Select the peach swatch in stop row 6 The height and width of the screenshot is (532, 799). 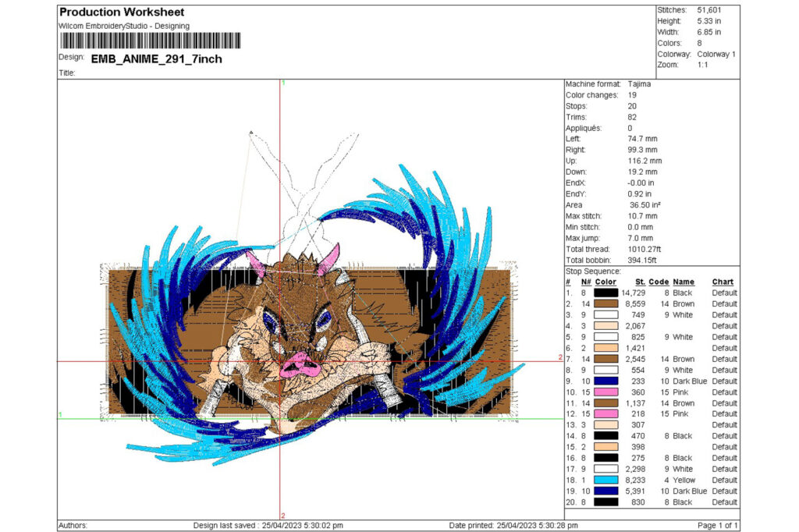[605, 348]
